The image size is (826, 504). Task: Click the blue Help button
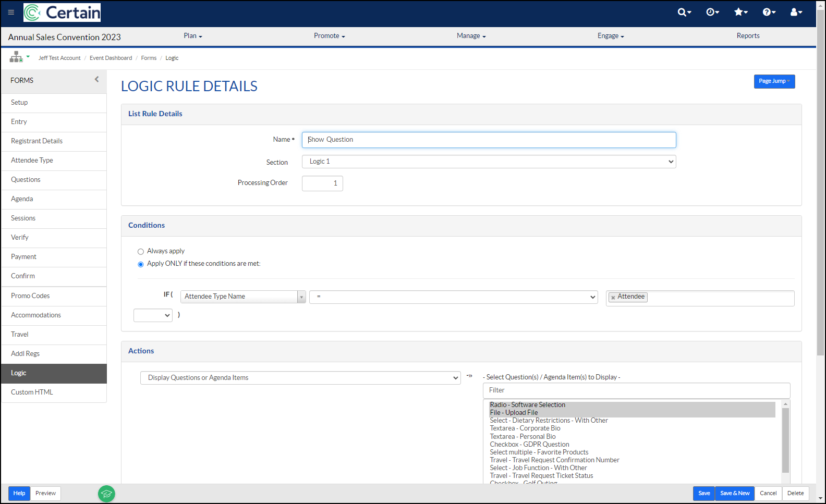(19, 494)
